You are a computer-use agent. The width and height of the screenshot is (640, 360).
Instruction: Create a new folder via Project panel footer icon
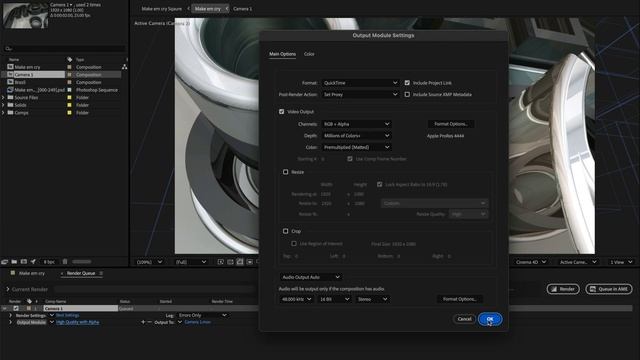point(14,262)
